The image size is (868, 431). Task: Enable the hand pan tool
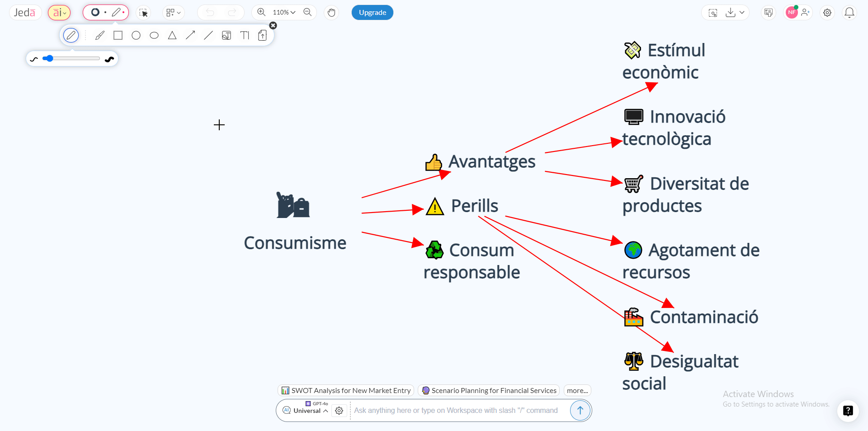331,13
